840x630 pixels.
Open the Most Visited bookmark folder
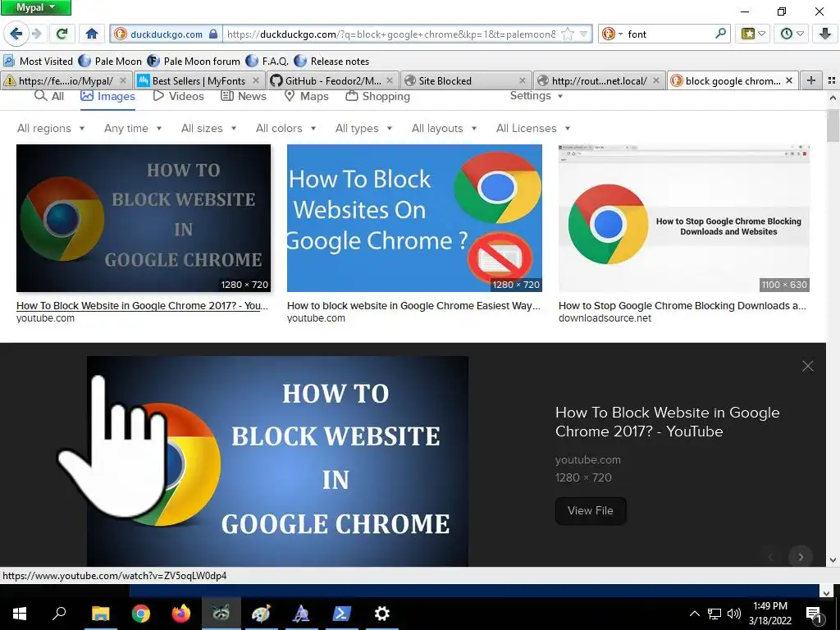coord(38,61)
